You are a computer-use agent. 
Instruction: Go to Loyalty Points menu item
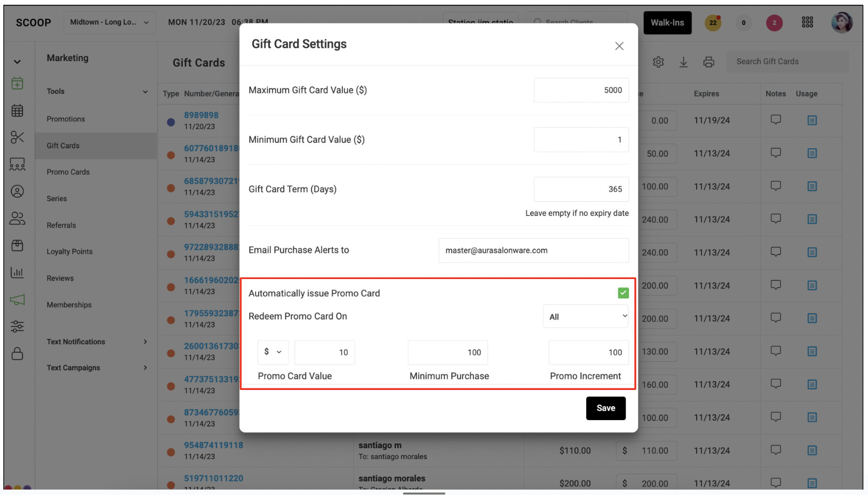click(x=69, y=251)
